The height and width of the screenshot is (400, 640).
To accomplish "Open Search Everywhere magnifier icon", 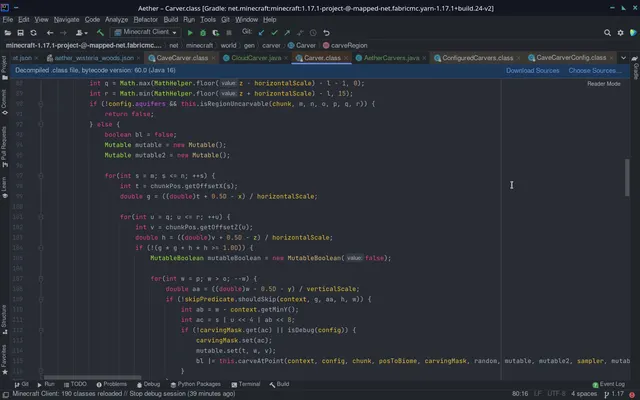I will [607, 33].
